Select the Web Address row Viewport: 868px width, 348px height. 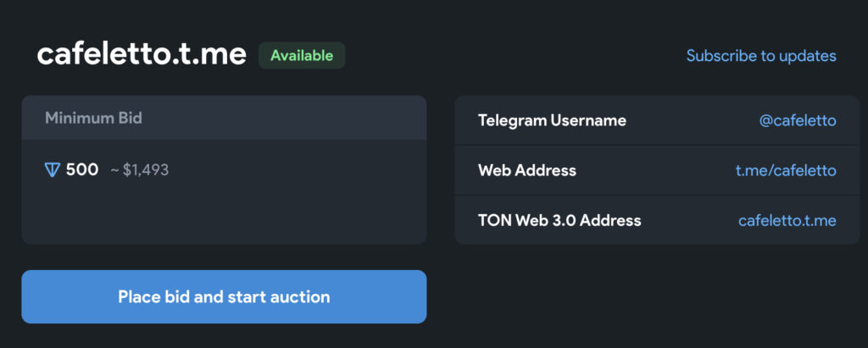point(657,170)
